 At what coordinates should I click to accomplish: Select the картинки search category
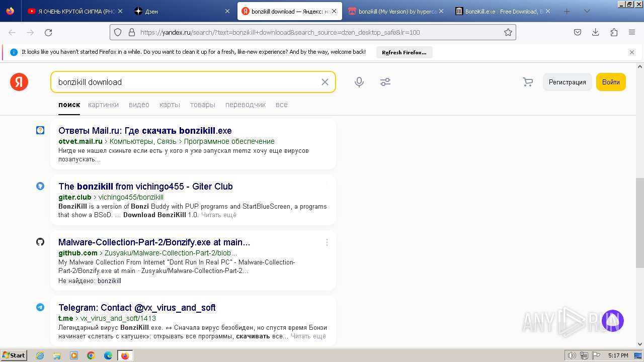click(x=103, y=105)
